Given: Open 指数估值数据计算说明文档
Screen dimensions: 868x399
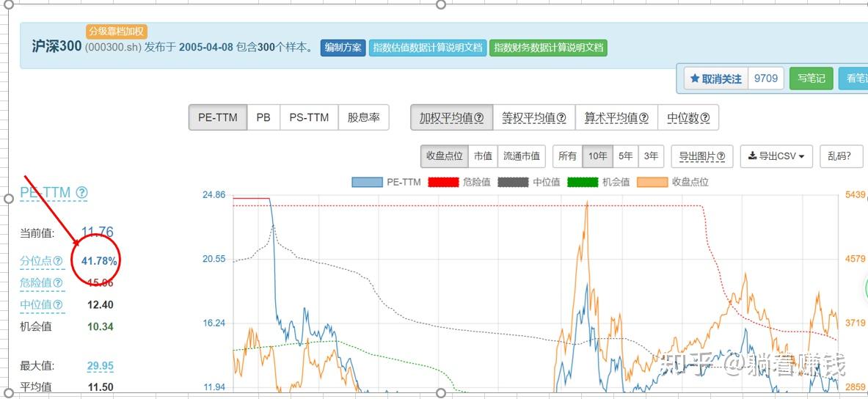Looking at the screenshot, I should coord(428,48).
